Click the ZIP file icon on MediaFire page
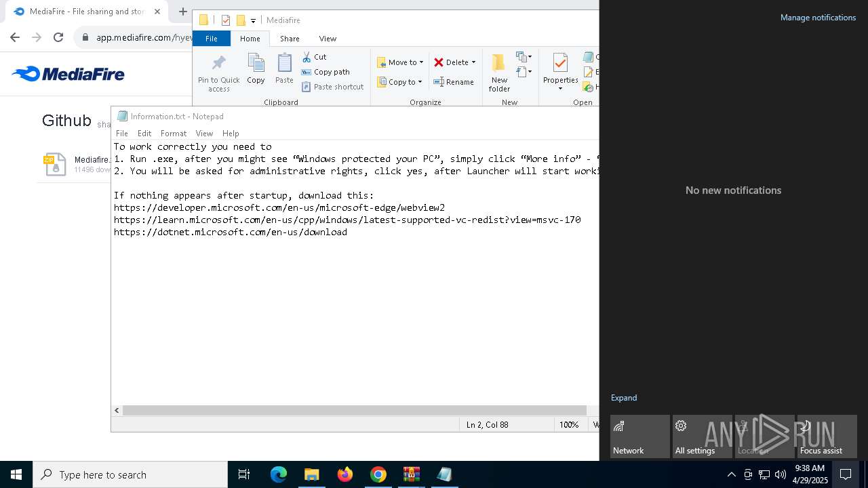The width and height of the screenshot is (868, 488). click(55, 165)
